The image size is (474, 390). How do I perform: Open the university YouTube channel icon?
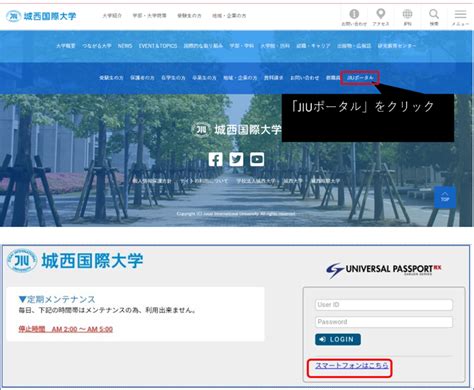pos(257,159)
